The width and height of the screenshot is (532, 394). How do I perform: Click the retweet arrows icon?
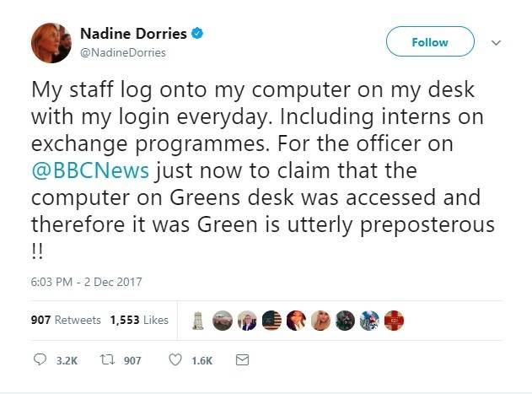click(108, 359)
